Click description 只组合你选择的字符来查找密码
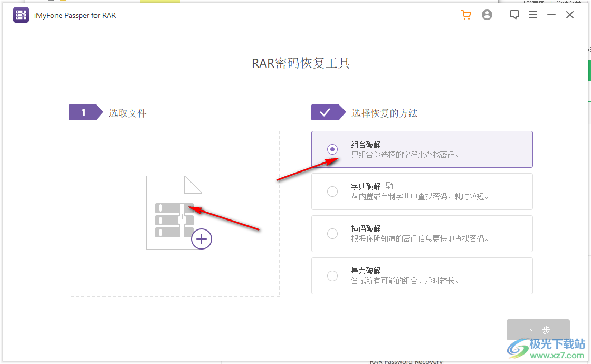This screenshot has width=591, height=364. pyautogui.click(x=405, y=155)
